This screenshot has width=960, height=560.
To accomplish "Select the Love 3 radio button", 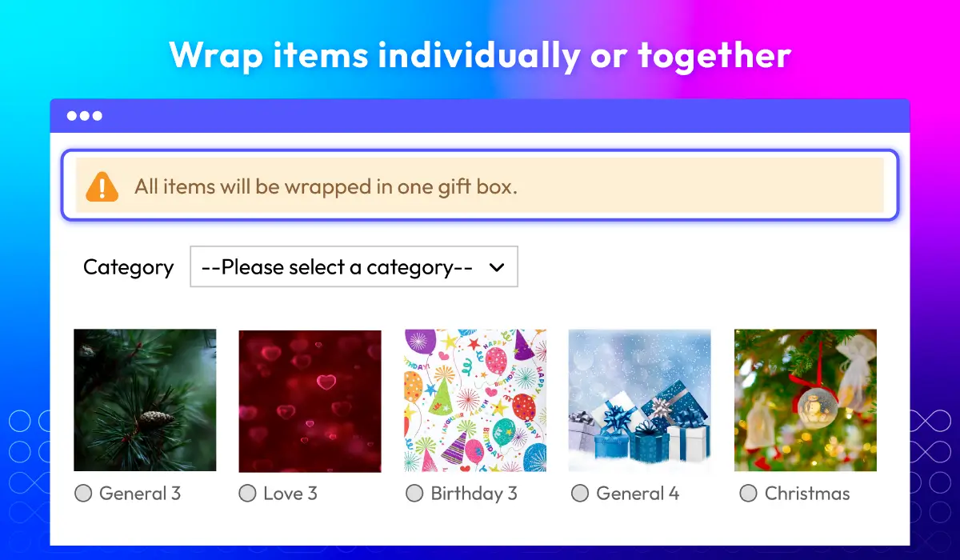I will click(248, 494).
